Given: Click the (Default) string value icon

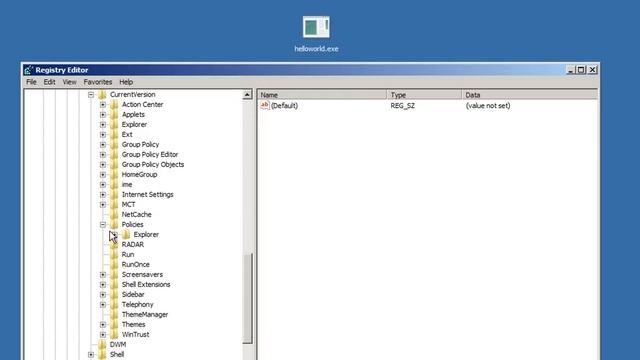Looking at the screenshot, I should pyautogui.click(x=265, y=105).
